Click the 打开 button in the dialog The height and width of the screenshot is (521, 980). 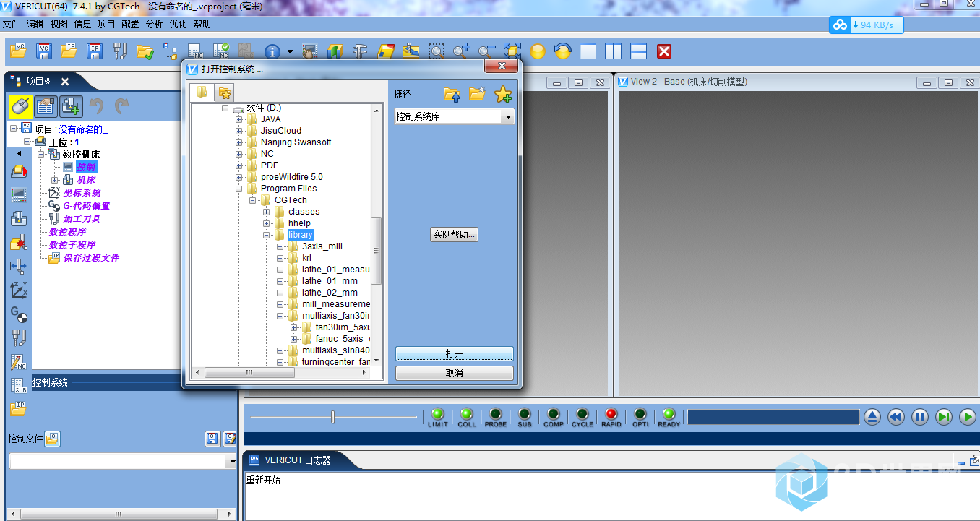[x=454, y=354]
